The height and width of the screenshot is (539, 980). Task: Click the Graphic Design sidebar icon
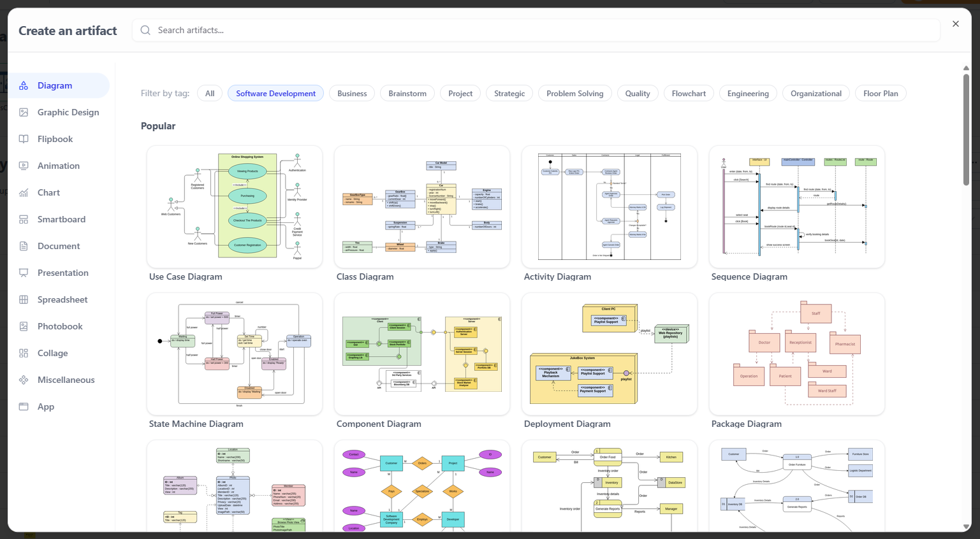pyautogui.click(x=24, y=112)
